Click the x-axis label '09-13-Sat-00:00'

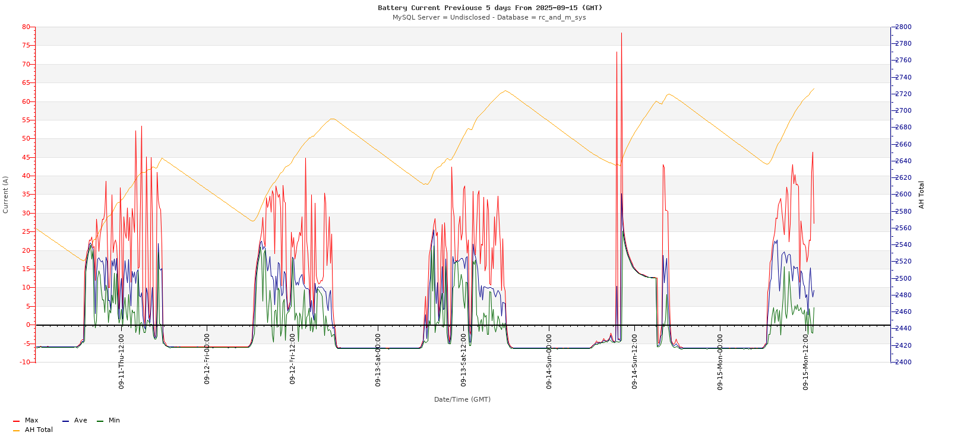pos(378,360)
